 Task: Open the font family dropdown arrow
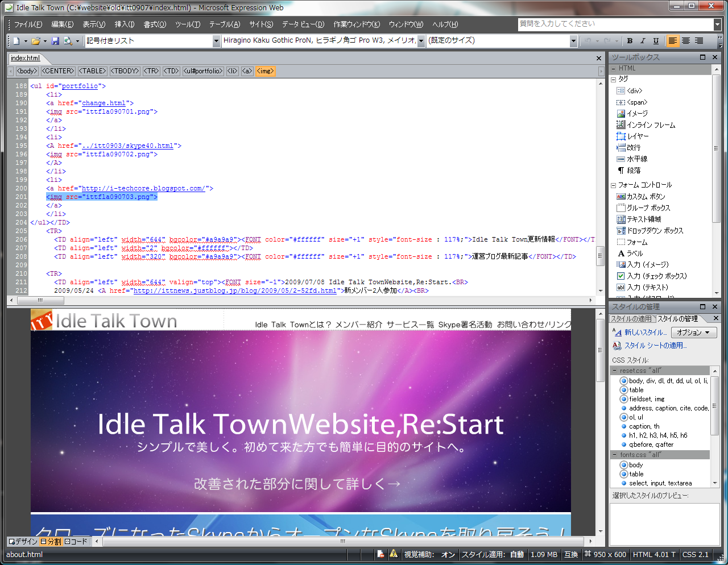pos(421,41)
